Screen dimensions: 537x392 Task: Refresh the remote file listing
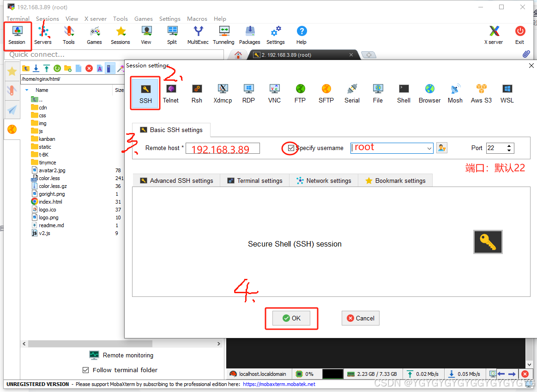coord(57,68)
